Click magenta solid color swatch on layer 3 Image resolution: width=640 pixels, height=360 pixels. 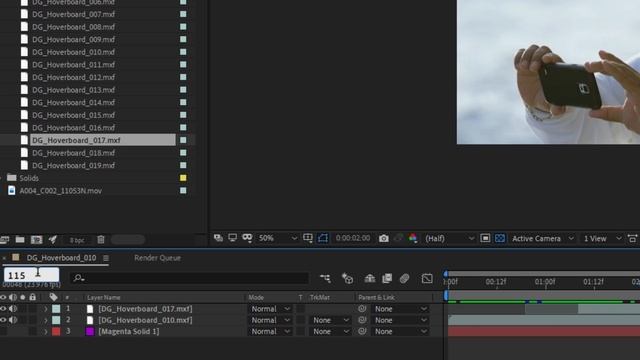[x=90, y=331]
